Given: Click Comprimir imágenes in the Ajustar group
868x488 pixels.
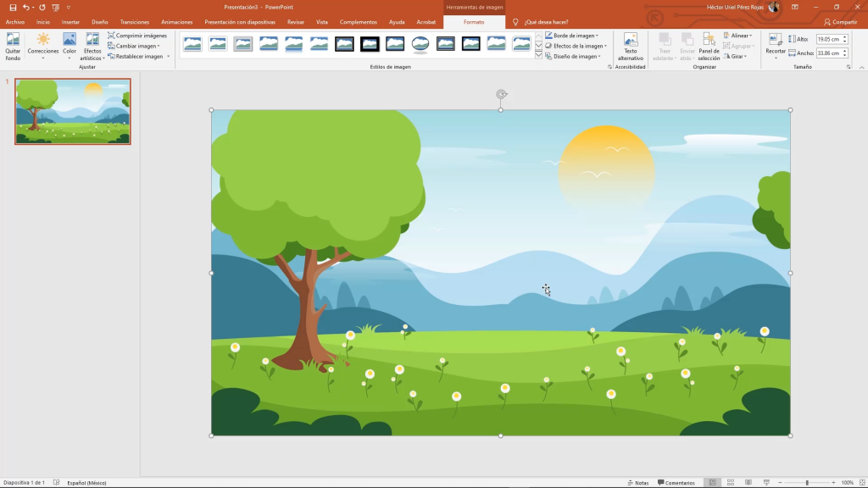Looking at the screenshot, I should pos(137,36).
